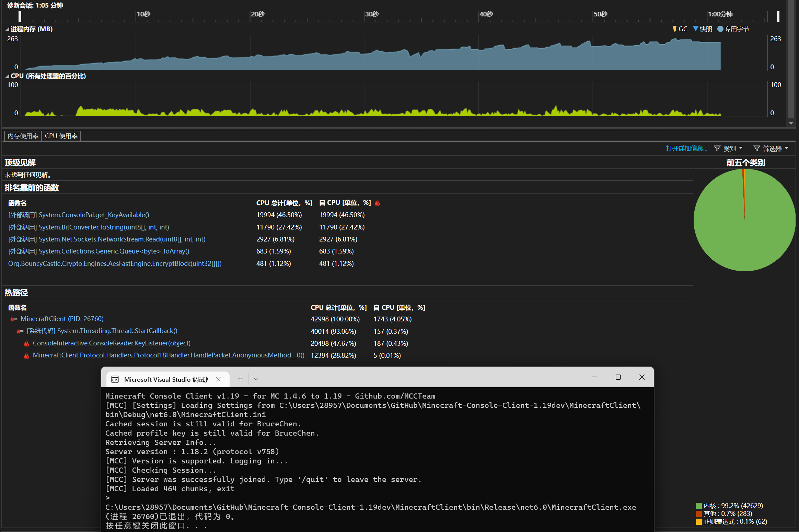Click the terminal icon in console tab
The width and height of the screenshot is (799, 532).
[x=115, y=379]
